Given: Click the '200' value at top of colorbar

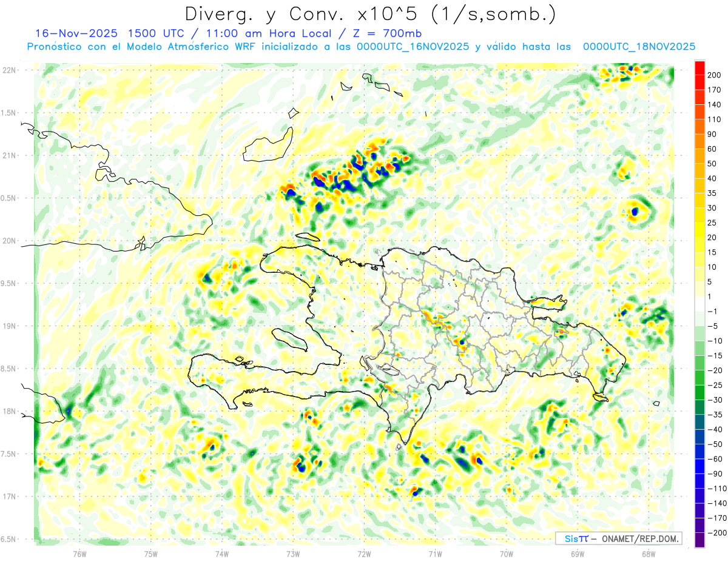Looking at the screenshot, I should (715, 75).
